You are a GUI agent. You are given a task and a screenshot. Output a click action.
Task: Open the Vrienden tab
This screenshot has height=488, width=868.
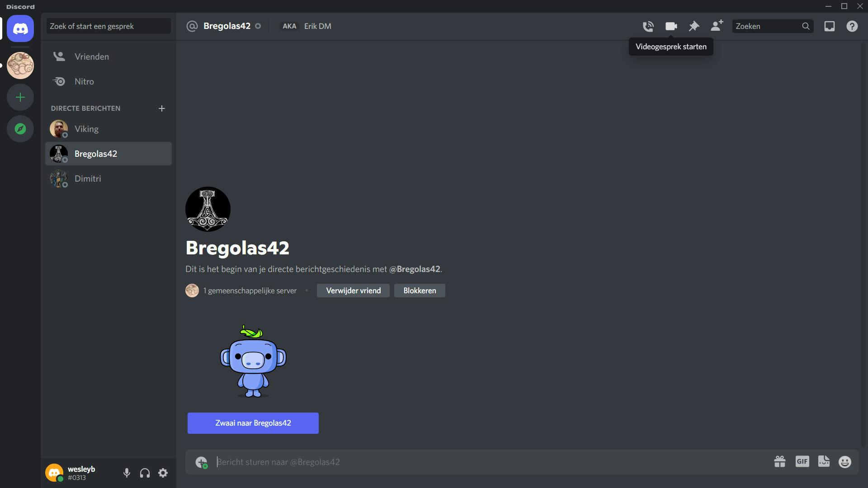pos(92,56)
